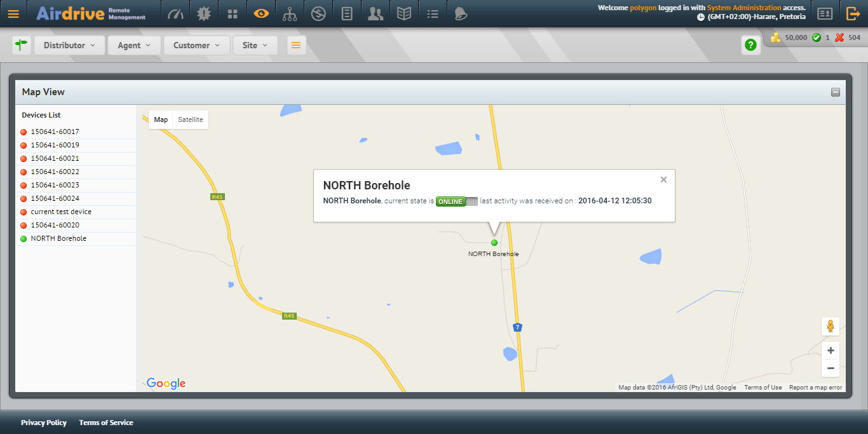
Task: Click the '(GMT+02:00)-Harare, Pretoria' timezone text
Action: (x=756, y=17)
